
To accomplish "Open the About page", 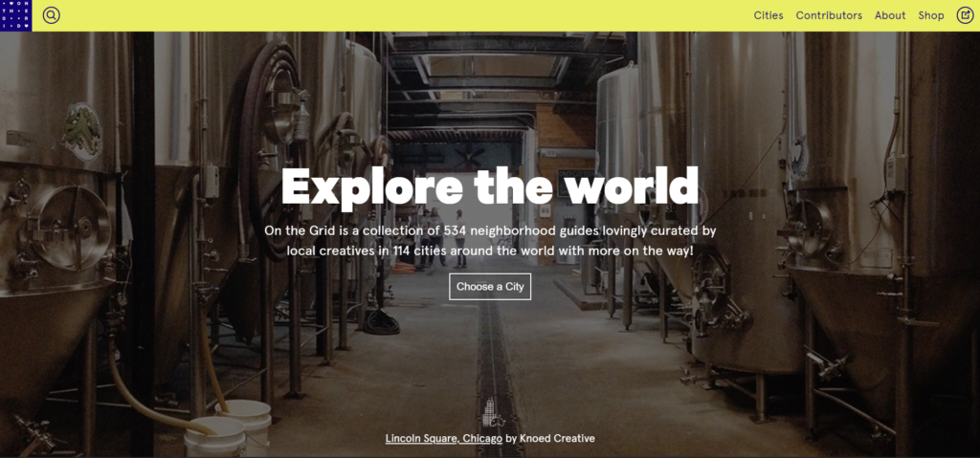I will pos(890,15).
